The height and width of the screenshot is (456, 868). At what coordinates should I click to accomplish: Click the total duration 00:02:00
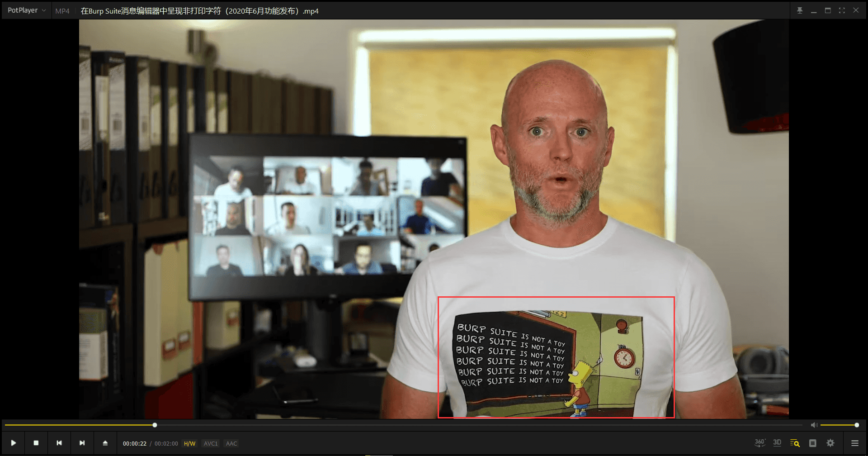[x=166, y=443]
